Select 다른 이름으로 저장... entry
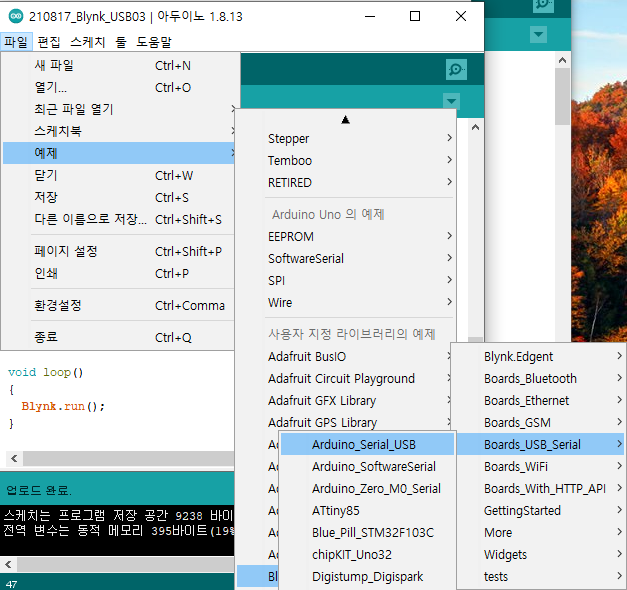Screen dimensions: 627x590 coord(118,219)
